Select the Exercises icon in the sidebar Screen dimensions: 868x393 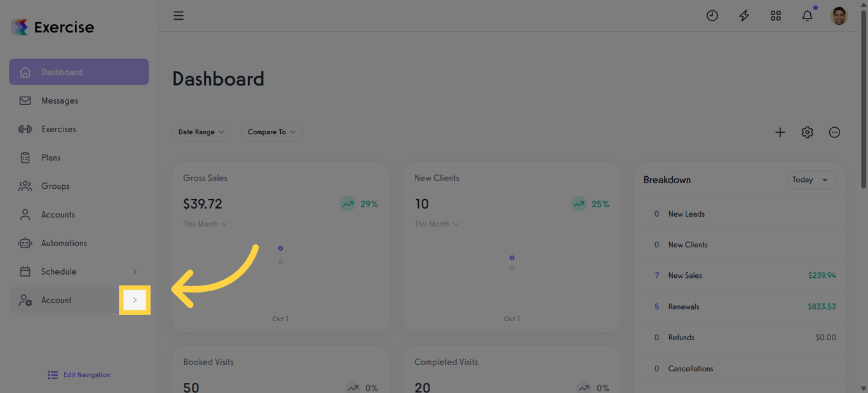click(x=25, y=128)
